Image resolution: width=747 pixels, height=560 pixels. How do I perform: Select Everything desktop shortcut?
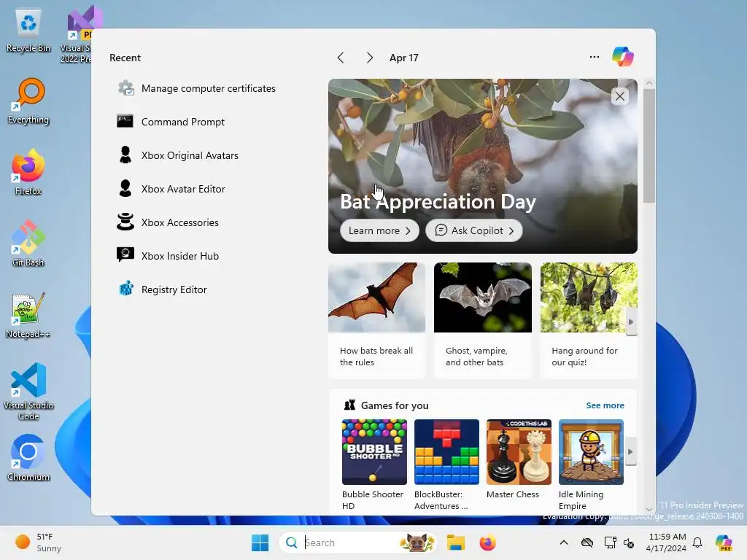coord(28,101)
